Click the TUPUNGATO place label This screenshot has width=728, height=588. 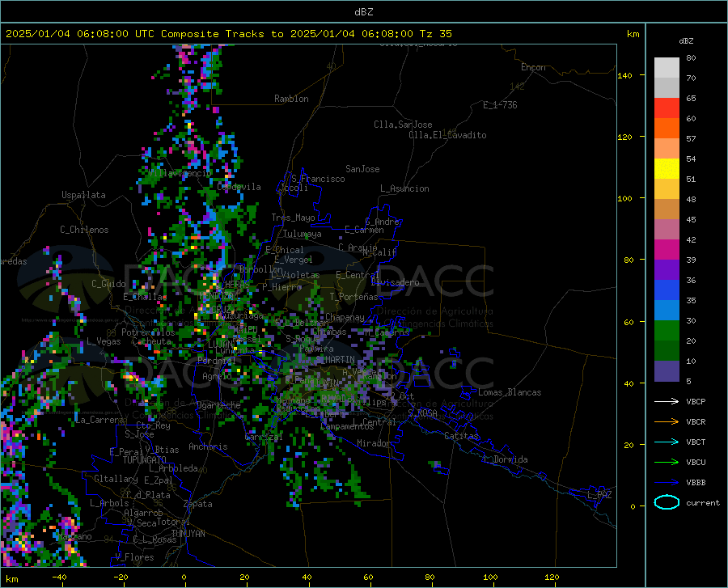pyautogui.click(x=145, y=460)
